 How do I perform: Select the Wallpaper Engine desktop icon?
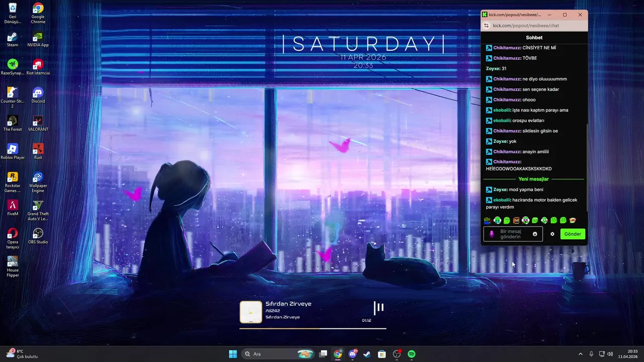tap(38, 182)
